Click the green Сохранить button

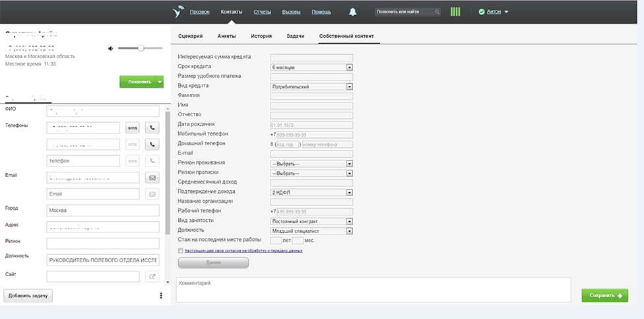pos(604,295)
